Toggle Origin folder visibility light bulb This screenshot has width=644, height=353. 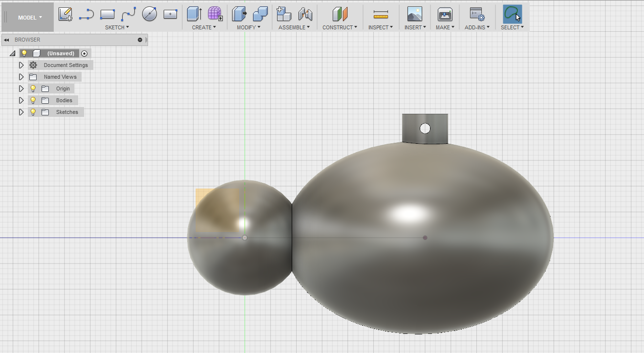tap(33, 88)
